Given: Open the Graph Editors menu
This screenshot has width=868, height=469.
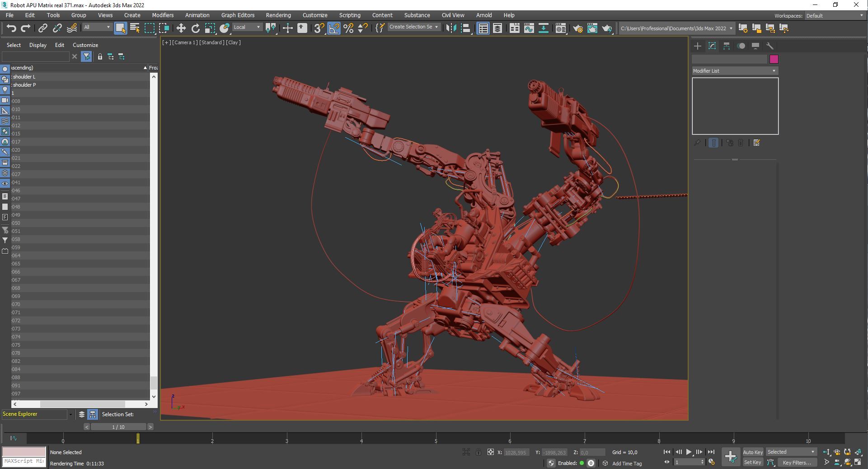Looking at the screenshot, I should [238, 15].
